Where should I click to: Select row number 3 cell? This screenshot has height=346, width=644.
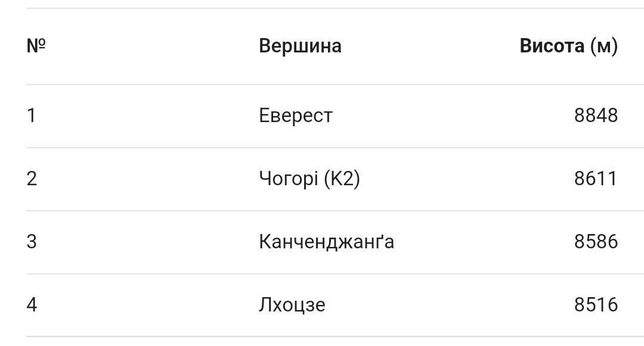coord(32,241)
